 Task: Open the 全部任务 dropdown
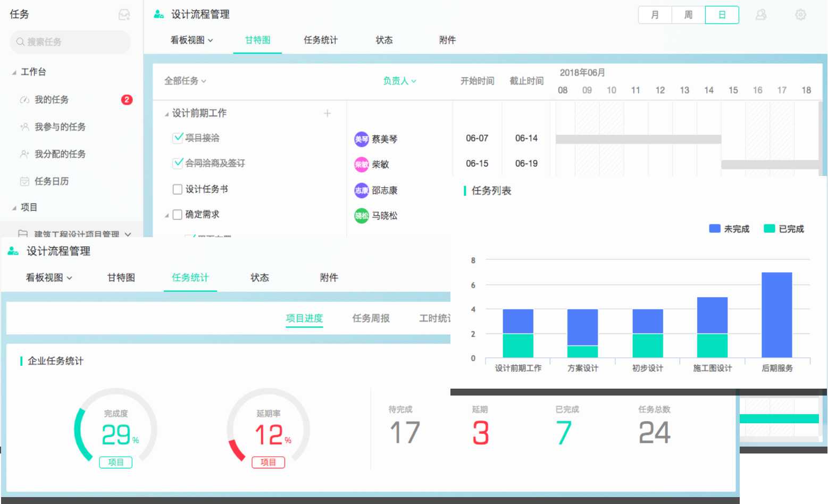[184, 81]
